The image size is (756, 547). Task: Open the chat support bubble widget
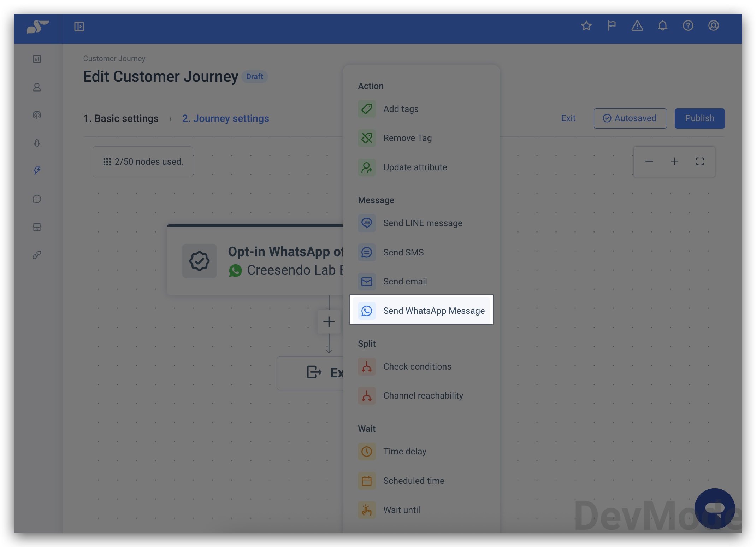coord(715,508)
